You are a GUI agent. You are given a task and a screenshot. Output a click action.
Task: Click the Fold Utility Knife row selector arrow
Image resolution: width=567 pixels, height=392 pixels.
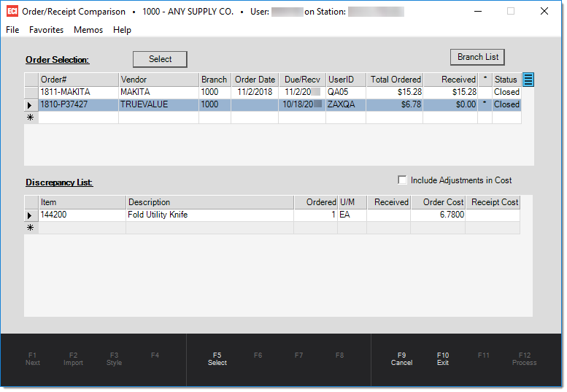click(x=31, y=215)
